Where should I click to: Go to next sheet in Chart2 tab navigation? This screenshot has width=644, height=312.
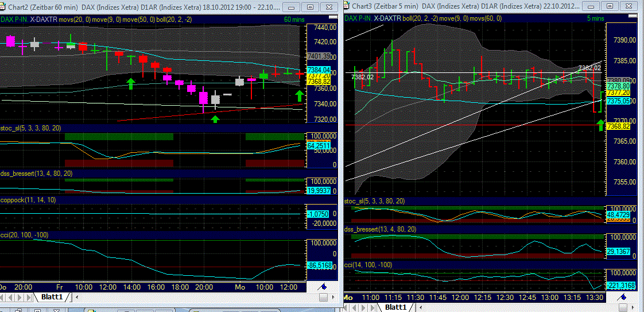(x=19, y=297)
